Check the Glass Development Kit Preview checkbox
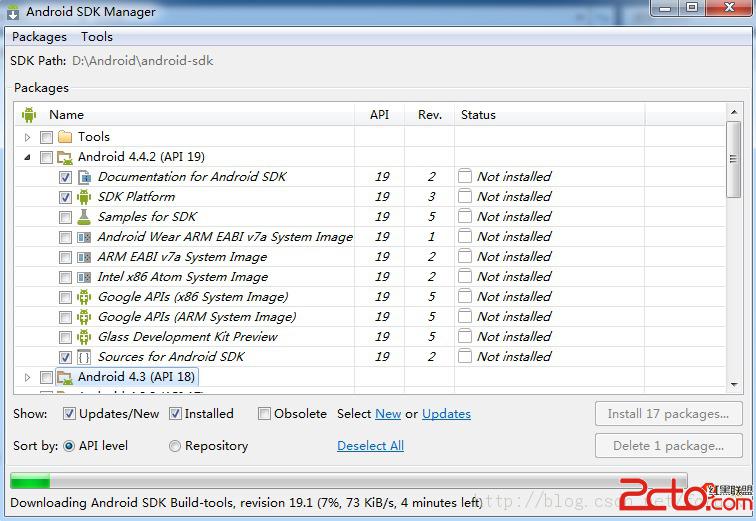Image resolution: width=756 pixels, height=521 pixels. (x=65, y=337)
